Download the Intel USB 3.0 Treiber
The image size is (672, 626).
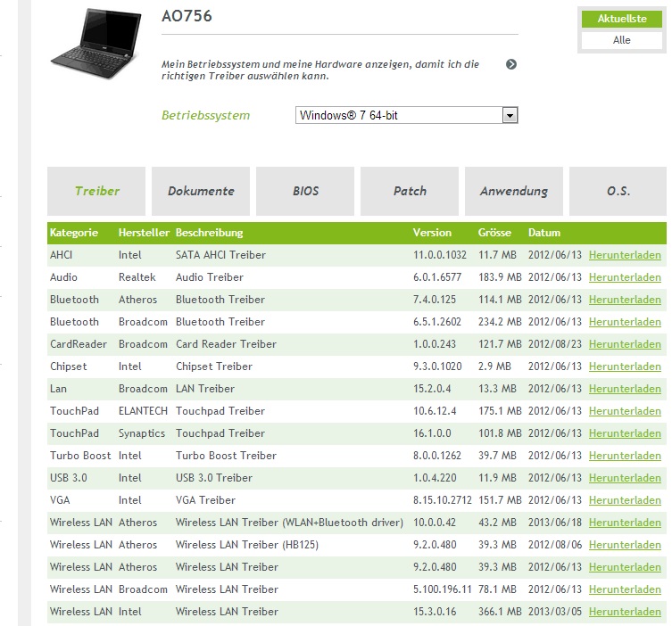[625, 478]
